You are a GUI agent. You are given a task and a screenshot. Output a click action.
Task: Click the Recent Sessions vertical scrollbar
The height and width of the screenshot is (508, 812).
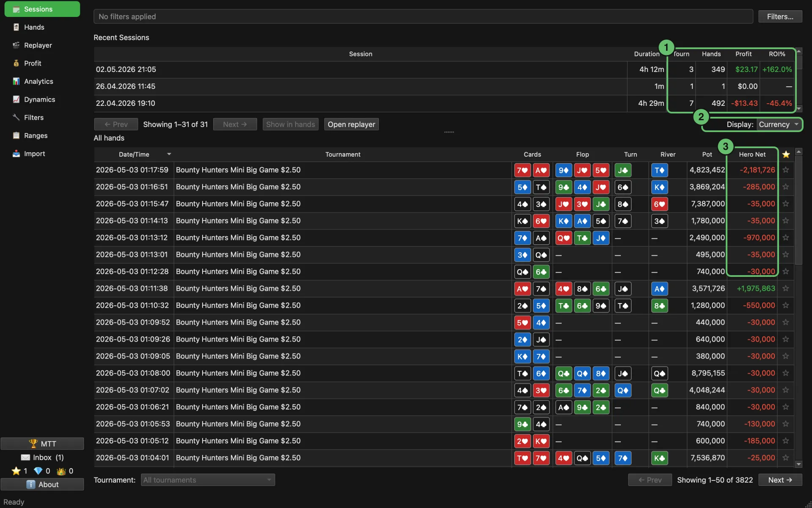coord(798,80)
